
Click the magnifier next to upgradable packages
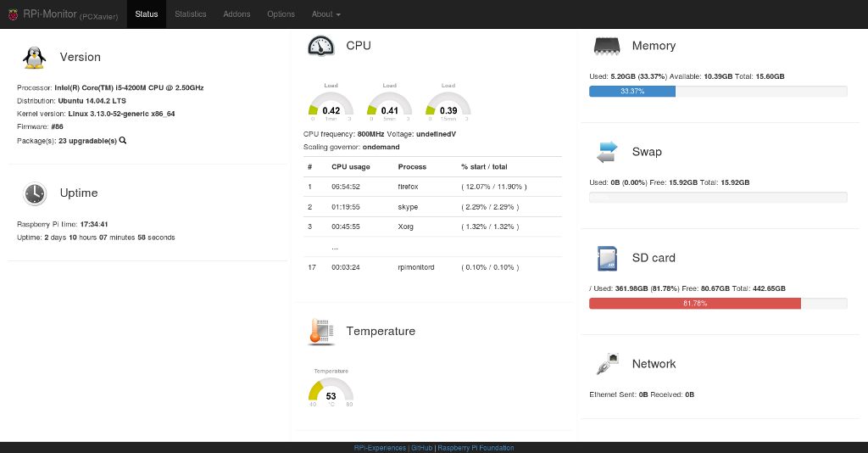tap(123, 141)
